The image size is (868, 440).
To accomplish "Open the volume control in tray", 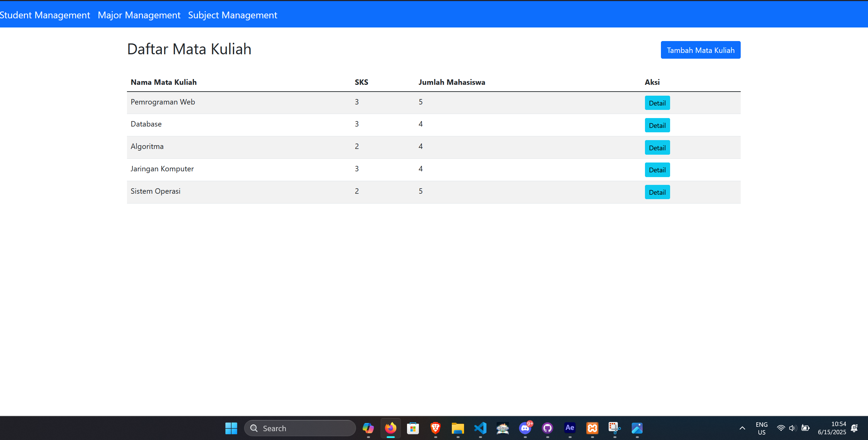I will pyautogui.click(x=793, y=428).
